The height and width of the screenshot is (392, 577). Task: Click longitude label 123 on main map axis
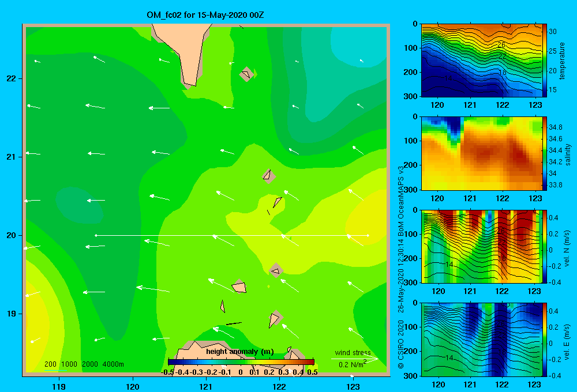point(353,386)
